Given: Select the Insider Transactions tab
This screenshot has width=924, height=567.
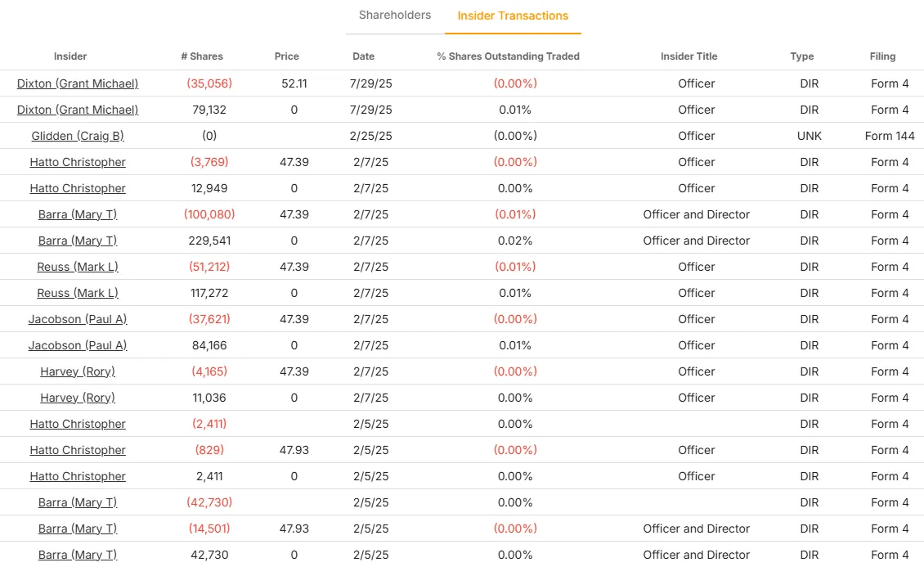Looking at the screenshot, I should tap(513, 15).
